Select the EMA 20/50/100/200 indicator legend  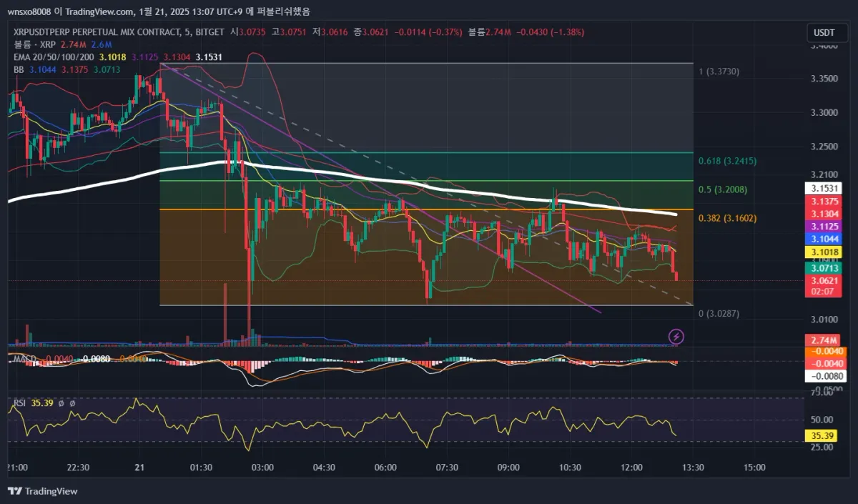54,56
